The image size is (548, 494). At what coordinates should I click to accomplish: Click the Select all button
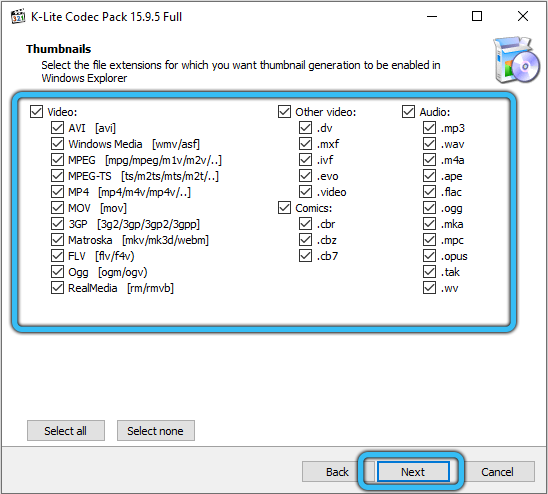[66, 430]
